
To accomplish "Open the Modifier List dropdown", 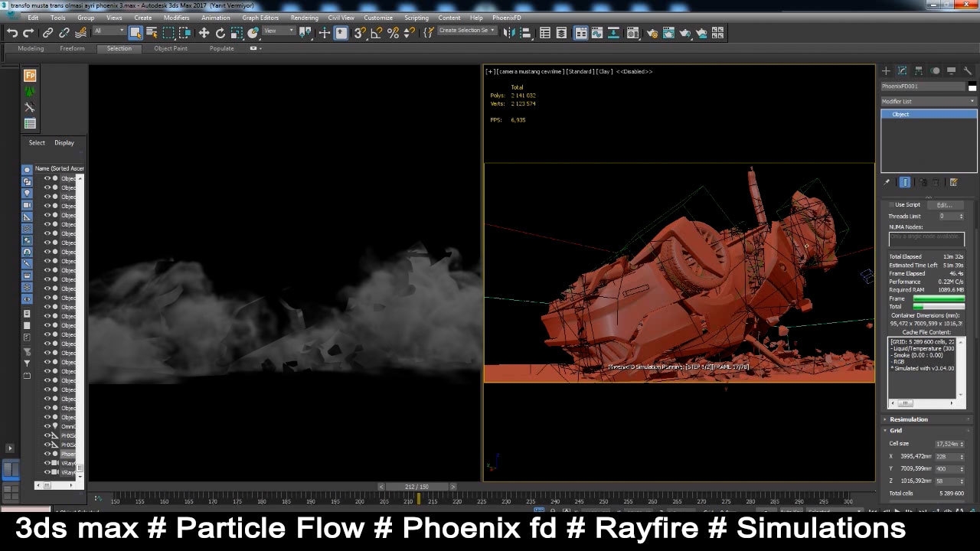I will click(x=929, y=101).
